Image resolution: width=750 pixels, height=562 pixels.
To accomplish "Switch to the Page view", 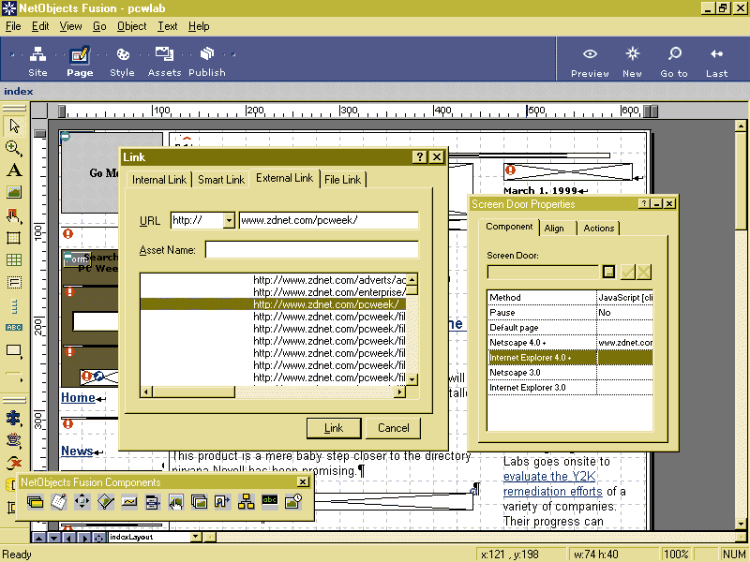I will pos(79,61).
